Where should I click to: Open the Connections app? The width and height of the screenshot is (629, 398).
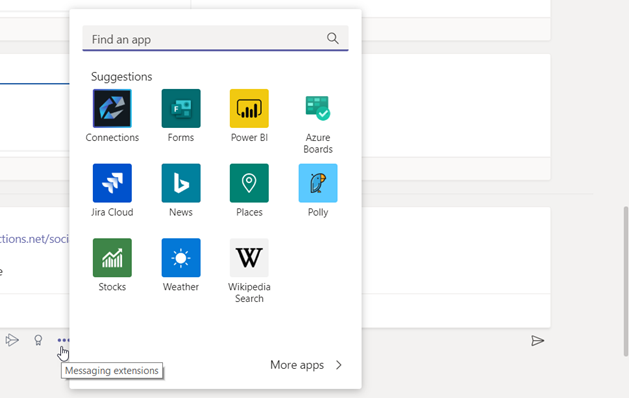112,108
